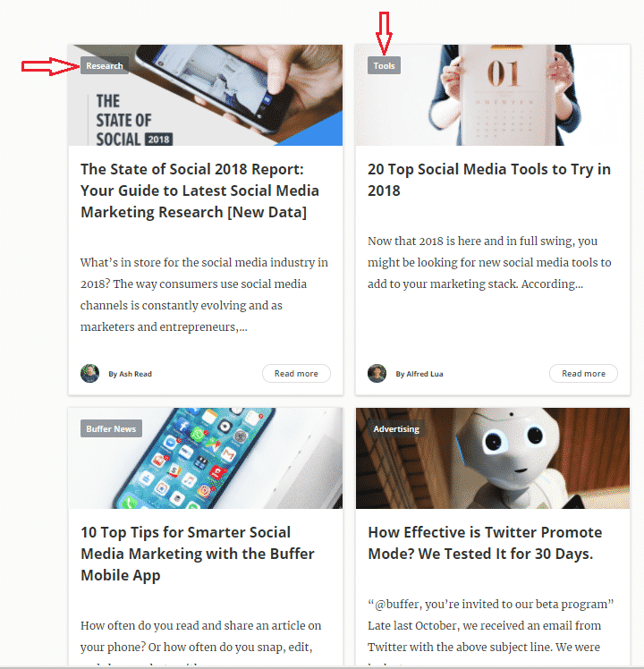
Task: Open Read more for State of Social article
Action: tap(296, 373)
